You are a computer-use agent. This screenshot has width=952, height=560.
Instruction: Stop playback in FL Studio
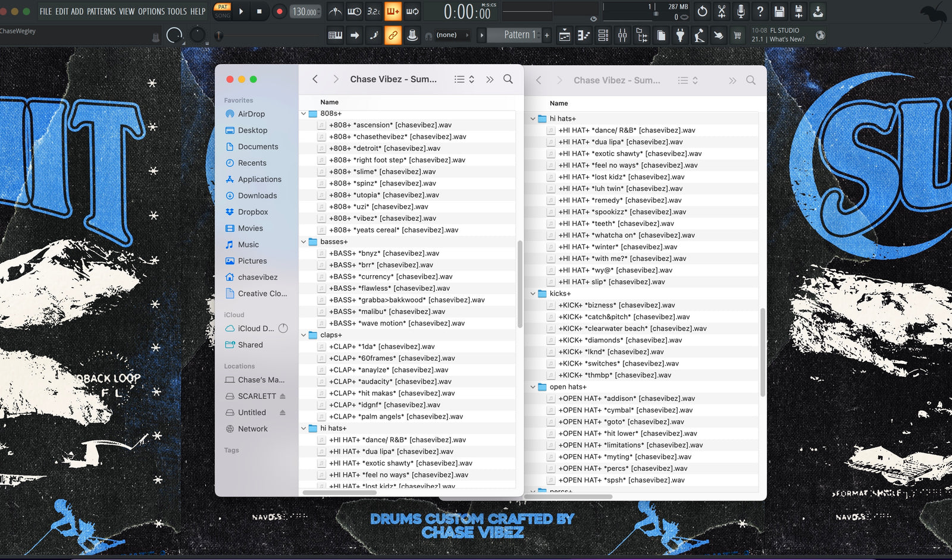coord(259,11)
